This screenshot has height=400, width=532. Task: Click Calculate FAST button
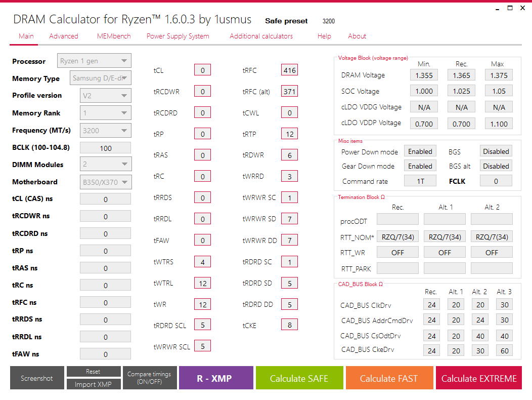(389, 378)
